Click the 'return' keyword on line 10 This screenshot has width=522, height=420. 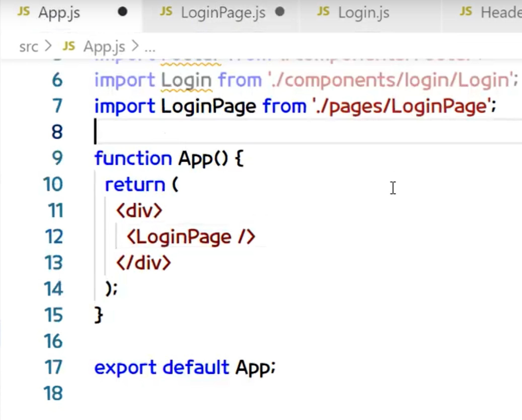(x=135, y=185)
